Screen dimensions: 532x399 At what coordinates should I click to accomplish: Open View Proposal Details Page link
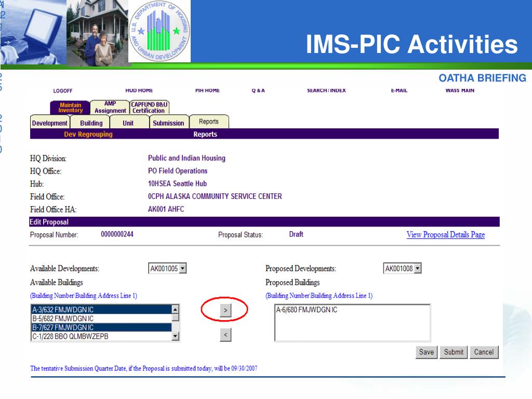(x=445, y=234)
